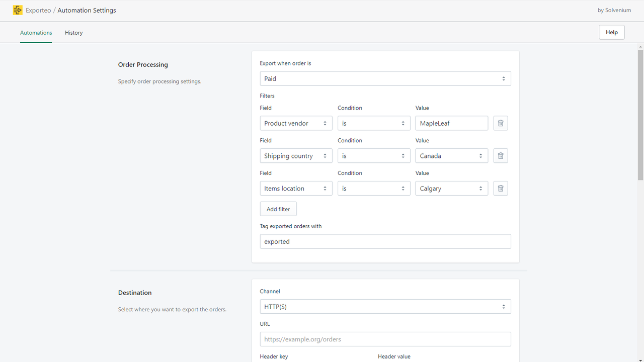Switch to the History tab

tap(73, 33)
